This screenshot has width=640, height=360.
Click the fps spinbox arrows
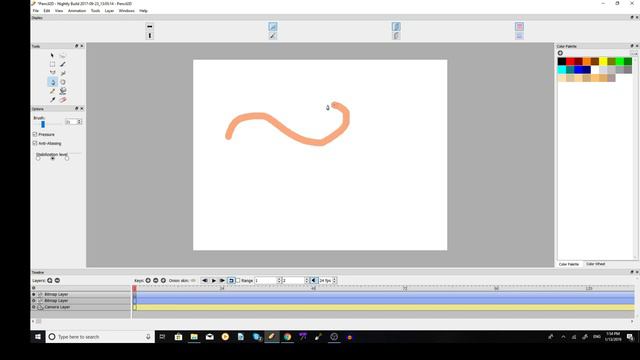pos(334,280)
